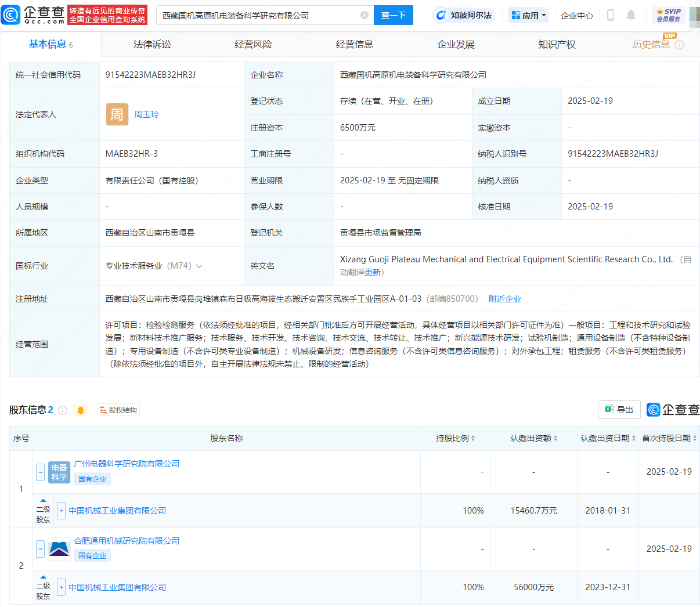700x607 pixels.
Task: Click the 查一下 search button
Action: [x=394, y=15]
